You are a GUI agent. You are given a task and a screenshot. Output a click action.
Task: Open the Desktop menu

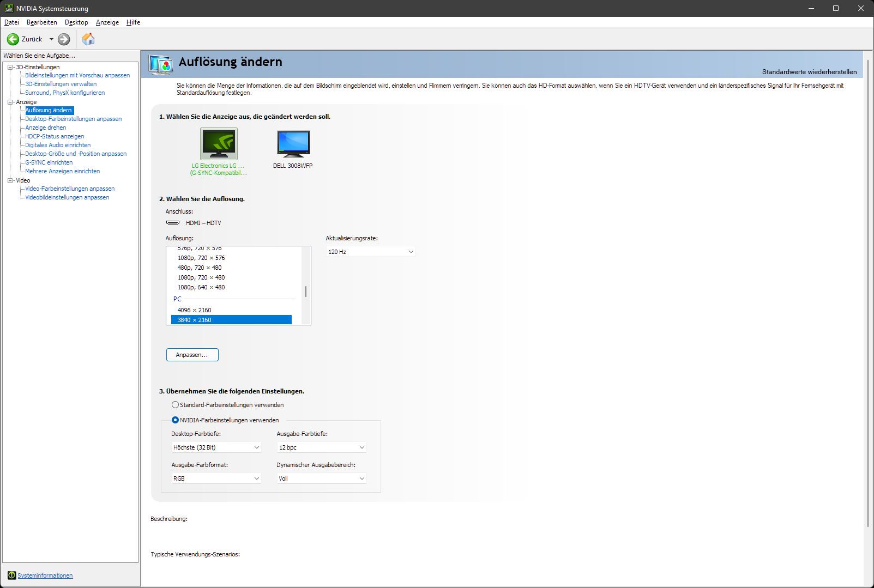(76, 22)
